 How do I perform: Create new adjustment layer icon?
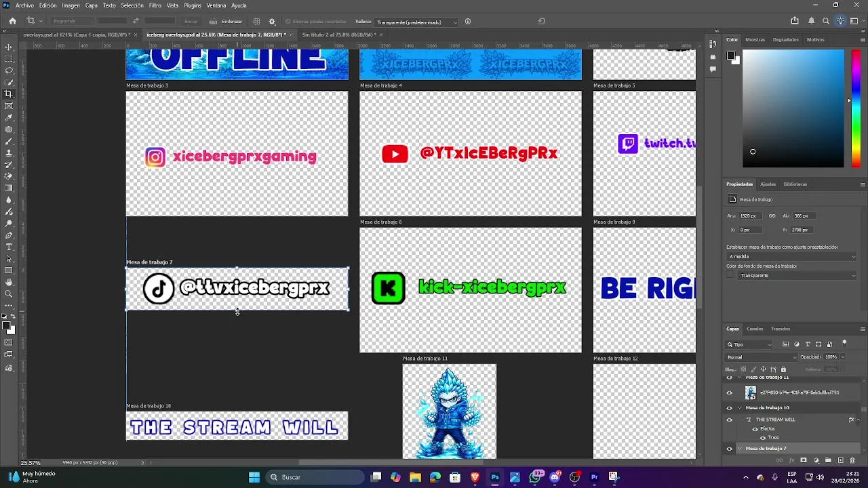[x=816, y=460]
